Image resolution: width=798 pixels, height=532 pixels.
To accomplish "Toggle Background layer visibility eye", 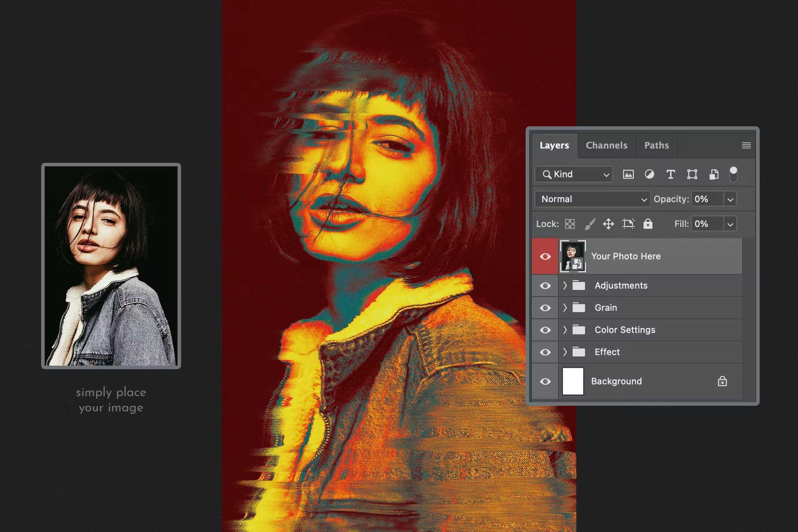I will [x=545, y=381].
